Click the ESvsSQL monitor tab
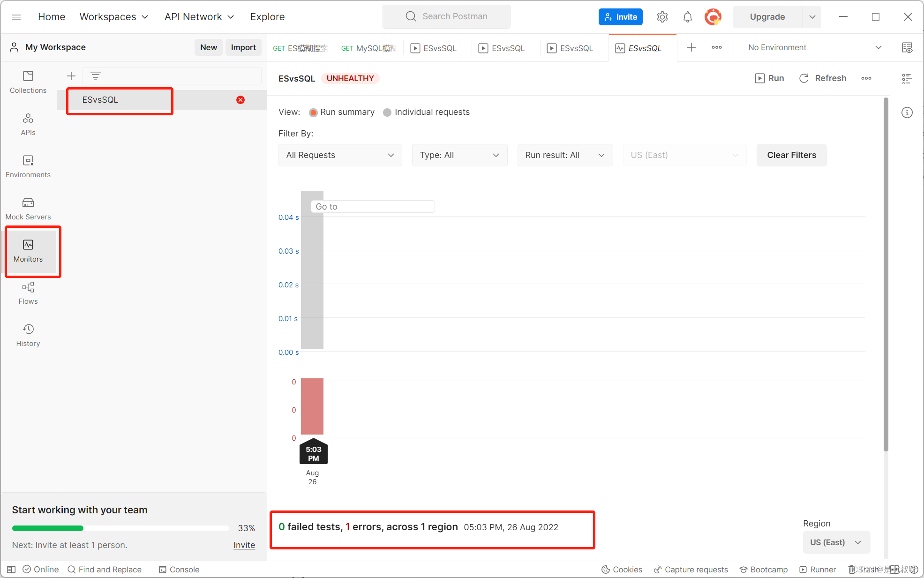The height and width of the screenshot is (578, 924). click(x=640, y=46)
